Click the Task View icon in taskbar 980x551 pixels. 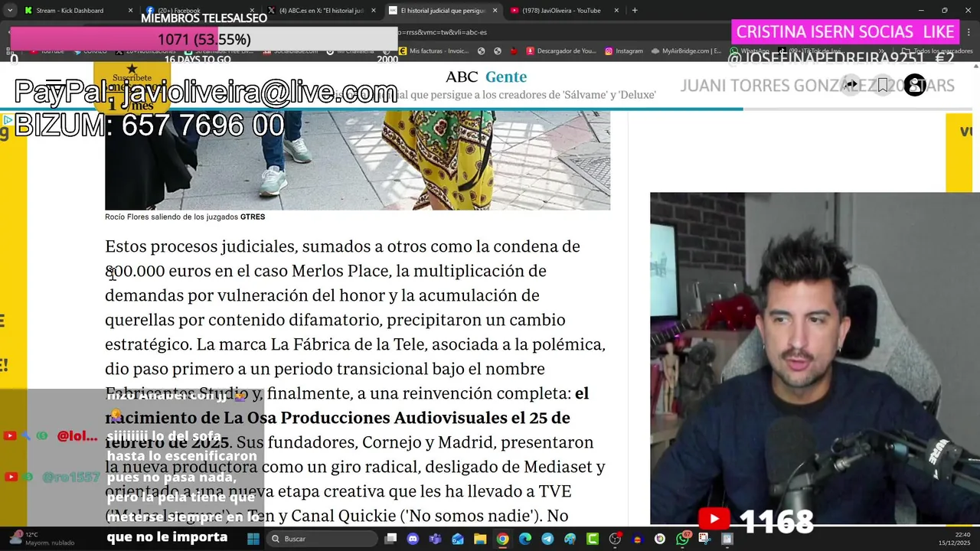(x=390, y=539)
